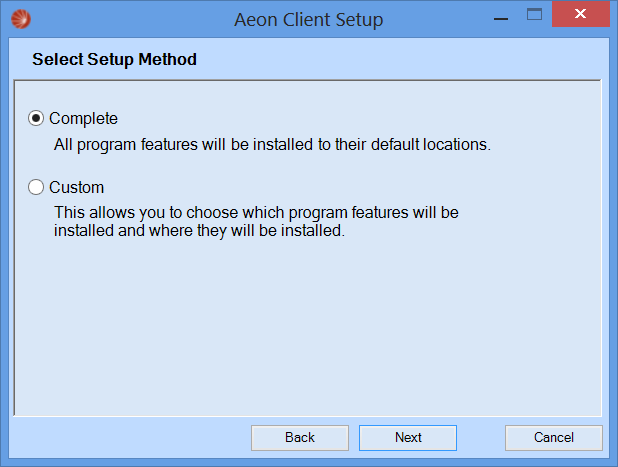Click the "Aeon Client Setup" window title
Screen dimensions: 618x467
click(x=309, y=19)
